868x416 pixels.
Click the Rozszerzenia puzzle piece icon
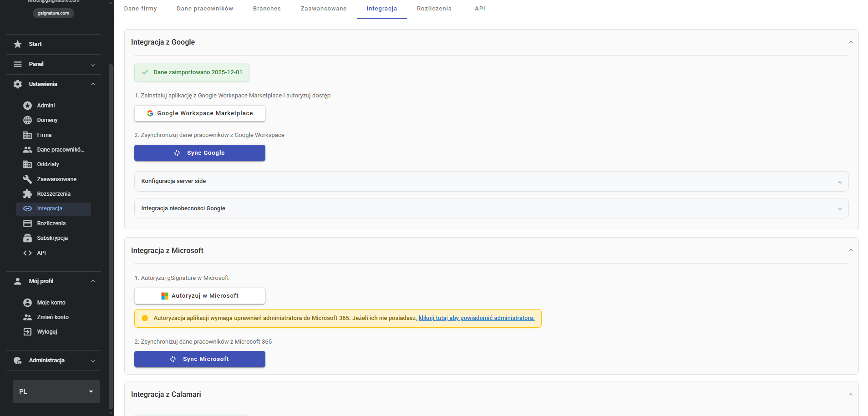(28, 194)
